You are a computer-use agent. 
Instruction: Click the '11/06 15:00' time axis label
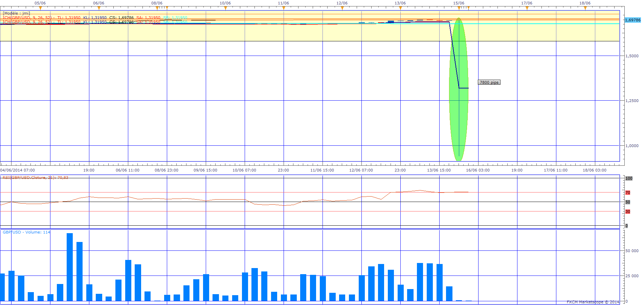(322, 170)
